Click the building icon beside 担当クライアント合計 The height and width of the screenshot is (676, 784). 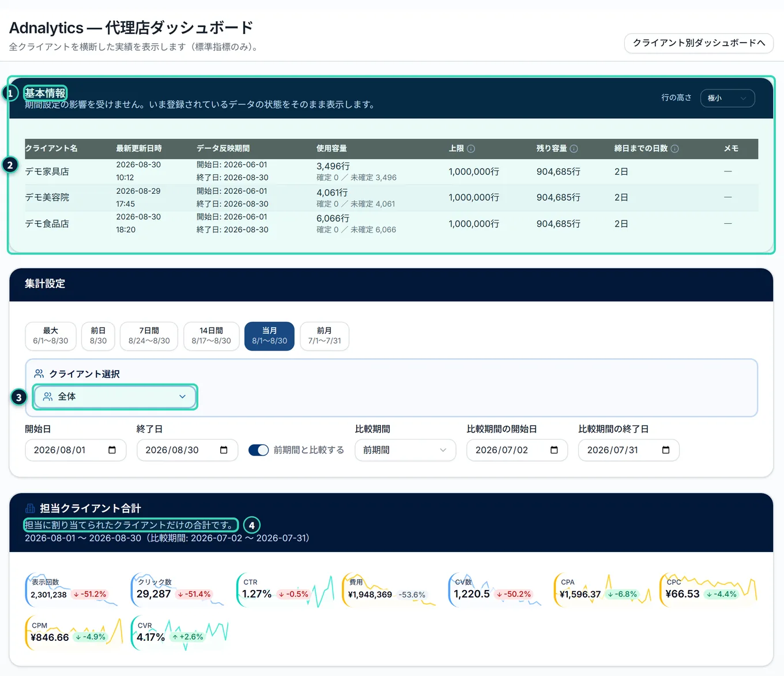[x=30, y=508]
